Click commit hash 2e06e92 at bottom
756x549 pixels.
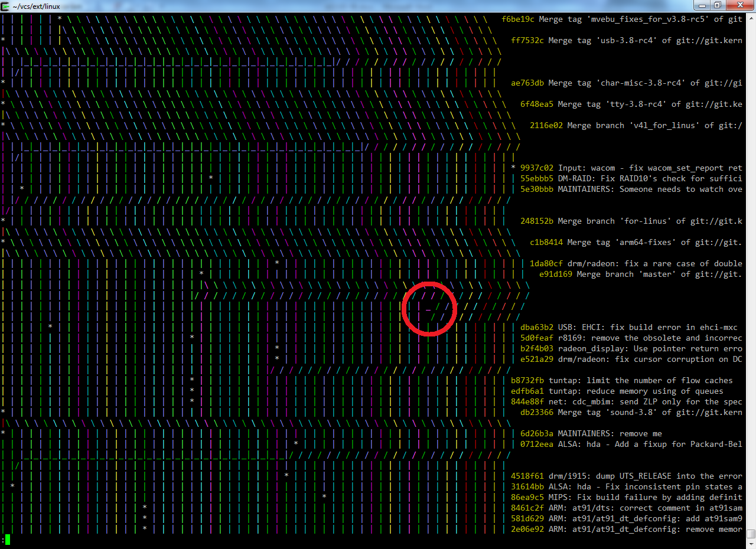point(527,529)
